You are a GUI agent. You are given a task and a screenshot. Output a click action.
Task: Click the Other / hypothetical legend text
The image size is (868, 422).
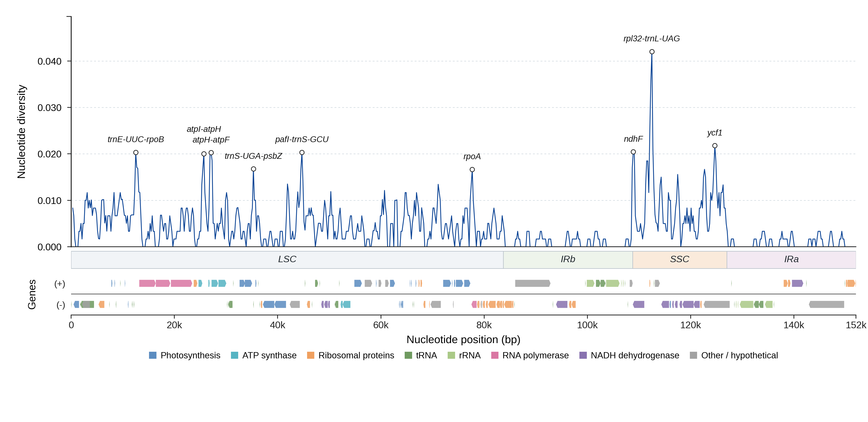coord(740,355)
